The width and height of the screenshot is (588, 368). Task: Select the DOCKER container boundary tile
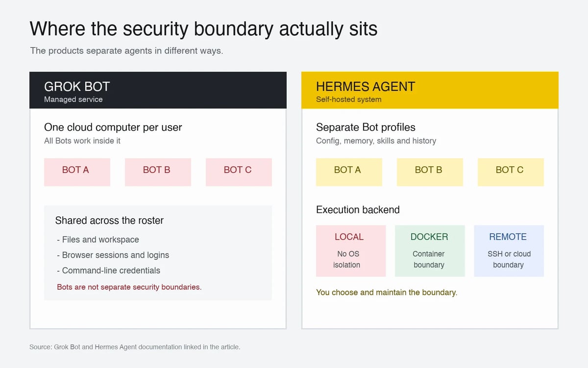click(x=430, y=251)
